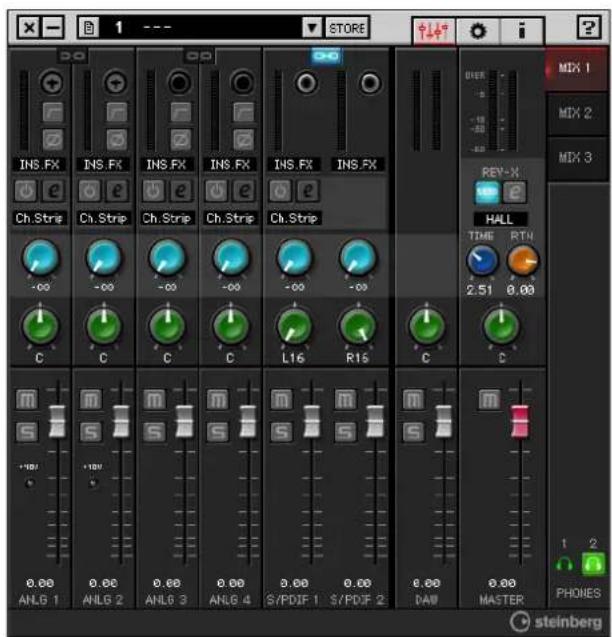Edit the ANLG 1 channel strip effect
Viewport: 612px width, 637px height.
point(54,191)
